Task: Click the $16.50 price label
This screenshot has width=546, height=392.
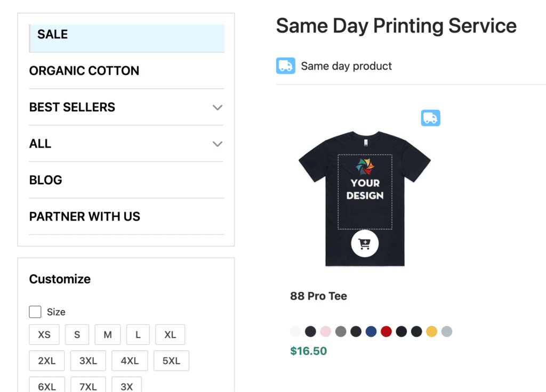Action: [x=308, y=351]
